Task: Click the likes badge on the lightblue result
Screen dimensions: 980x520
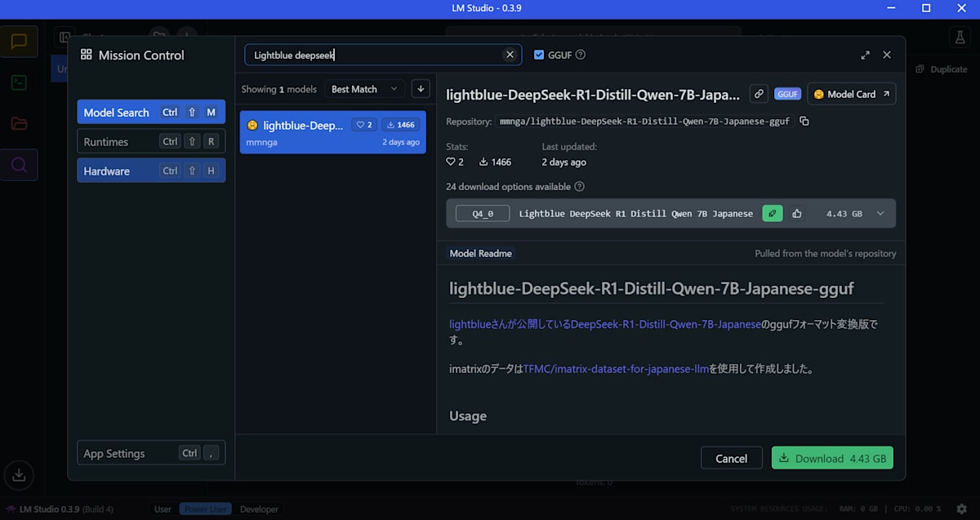Action: point(364,125)
